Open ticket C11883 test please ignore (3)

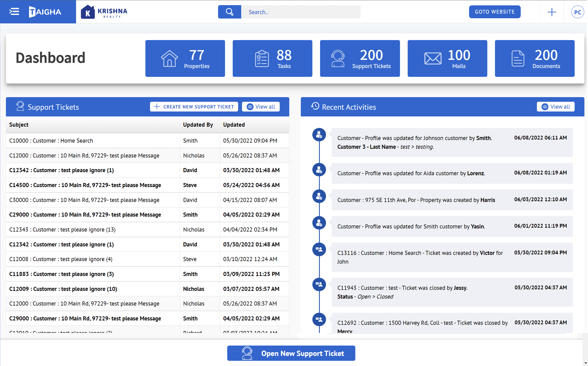pos(61,274)
